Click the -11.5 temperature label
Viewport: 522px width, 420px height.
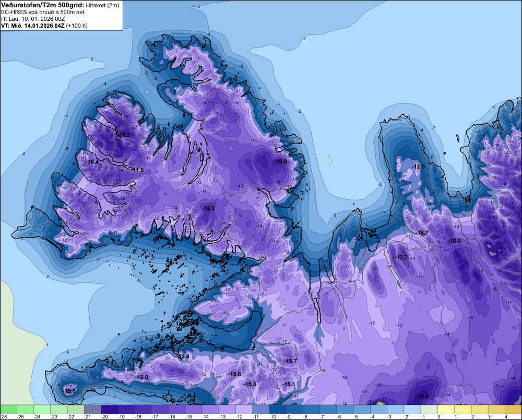[x=137, y=171]
